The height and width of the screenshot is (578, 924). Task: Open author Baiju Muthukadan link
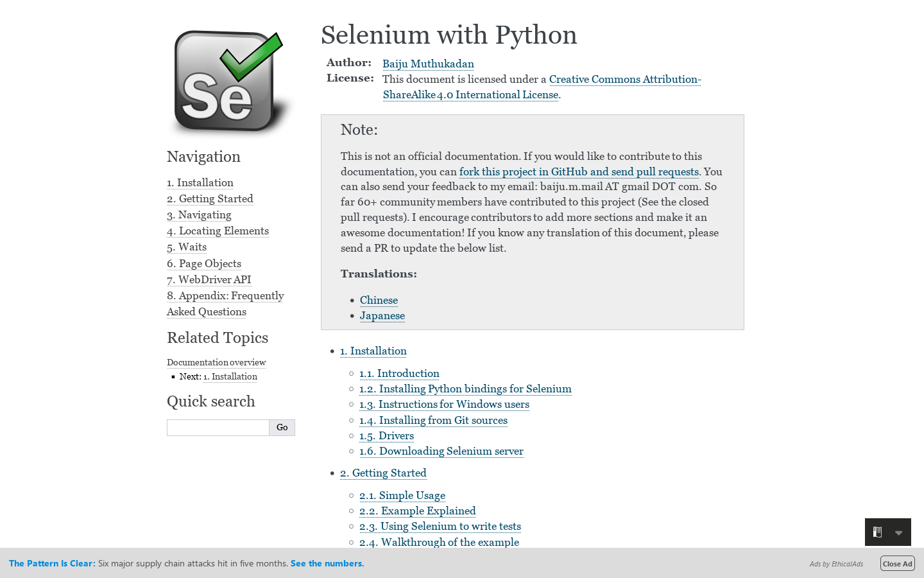click(x=428, y=64)
